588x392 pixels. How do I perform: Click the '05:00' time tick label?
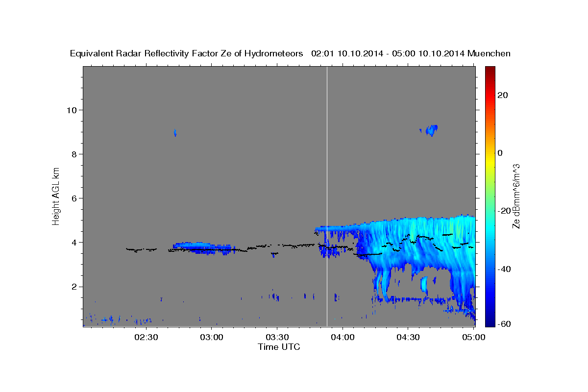pos(473,337)
